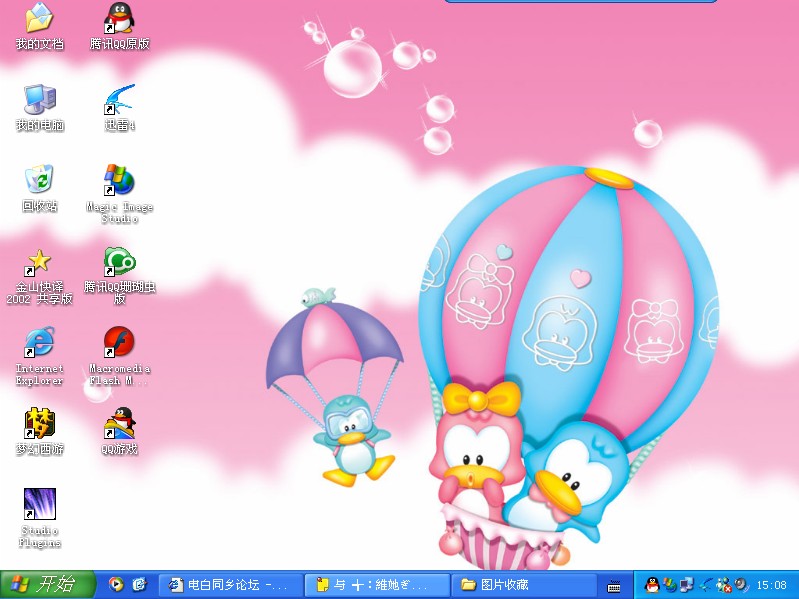Click 腾讯QQ珊瑚虫版 desktop icon
The height and width of the screenshot is (599, 799).
[119, 263]
